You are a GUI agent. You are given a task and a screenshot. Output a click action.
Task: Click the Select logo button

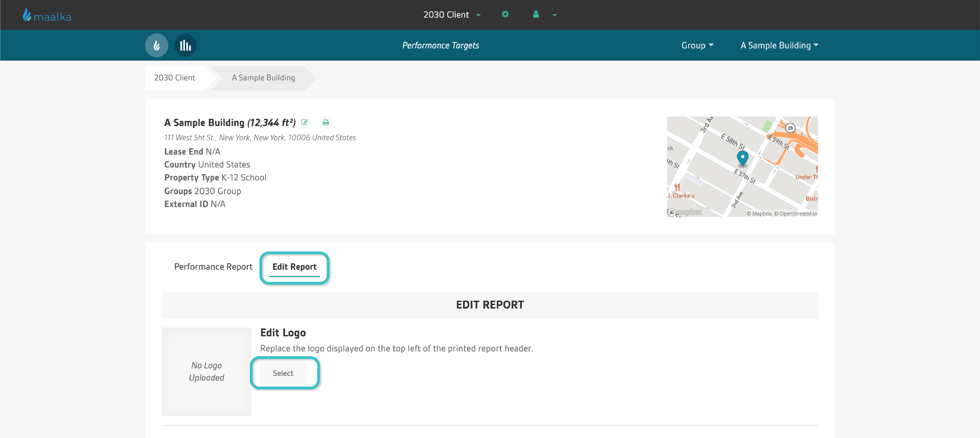click(x=283, y=373)
